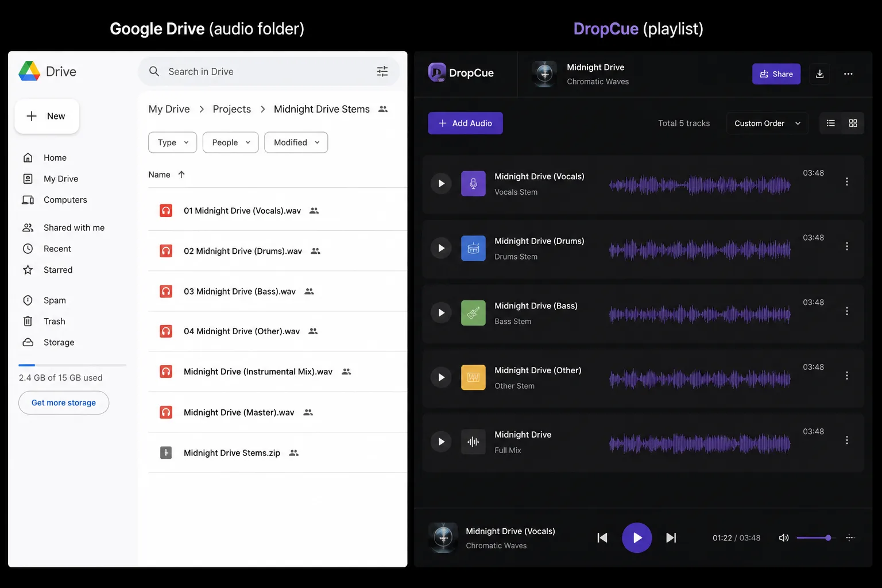882x588 pixels.
Task: Click the drum icon of Drums Stem
Action: [x=473, y=248]
